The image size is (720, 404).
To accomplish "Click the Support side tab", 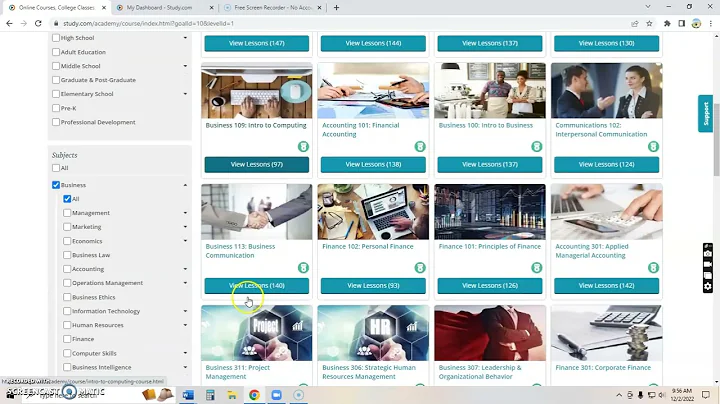I will click(705, 114).
